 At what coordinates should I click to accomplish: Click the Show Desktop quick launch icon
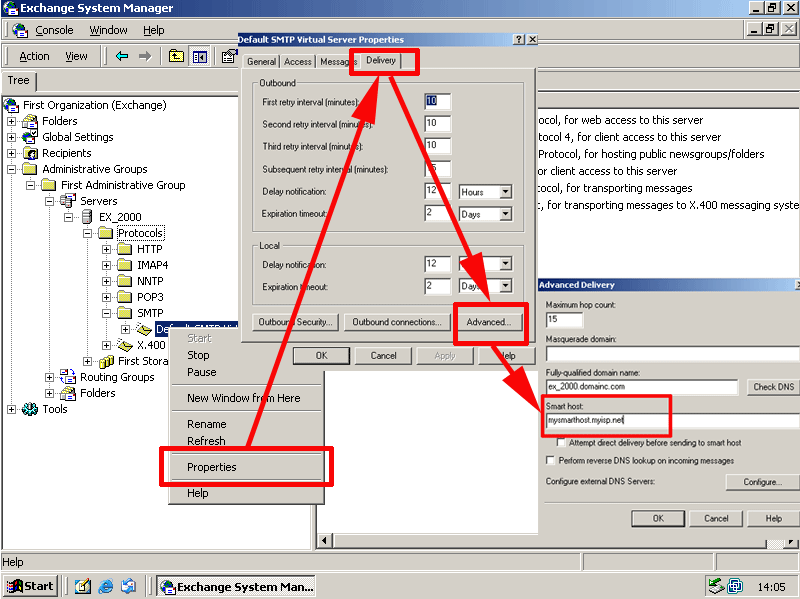(83, 586)
